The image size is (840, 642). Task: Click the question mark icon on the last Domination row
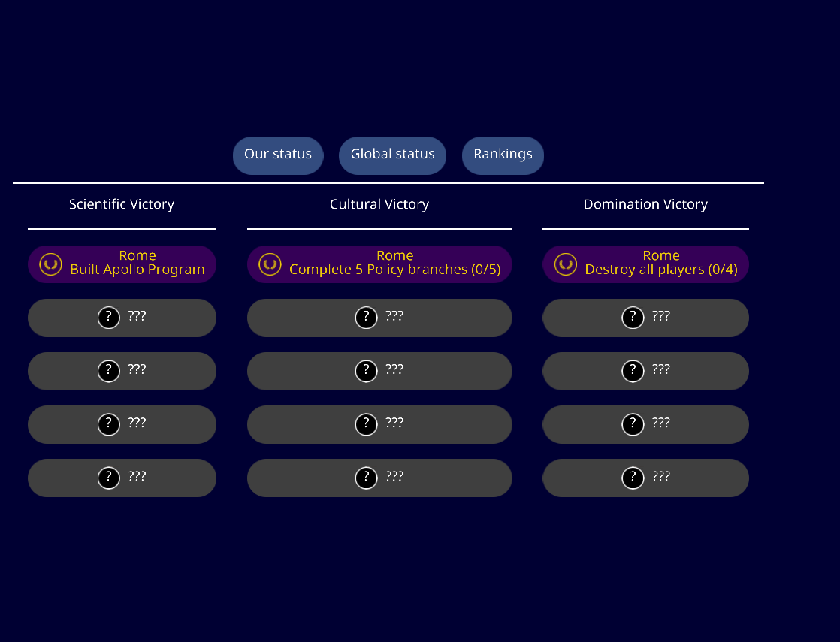(x=632, y=477)
